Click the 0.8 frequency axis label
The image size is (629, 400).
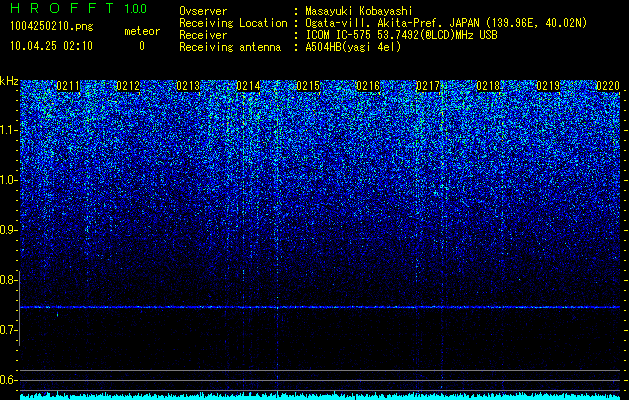click(x=9, y=280)
